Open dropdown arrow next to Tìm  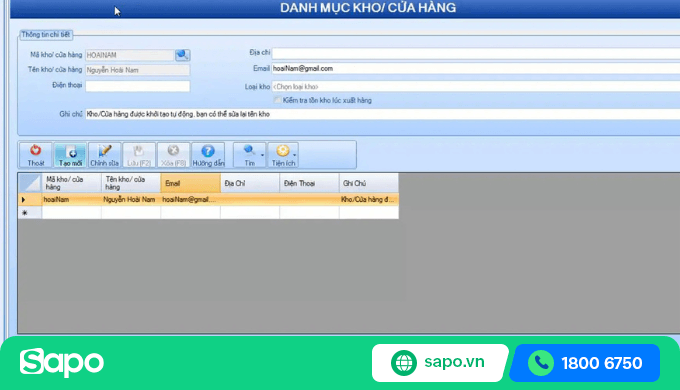(262, 155)
